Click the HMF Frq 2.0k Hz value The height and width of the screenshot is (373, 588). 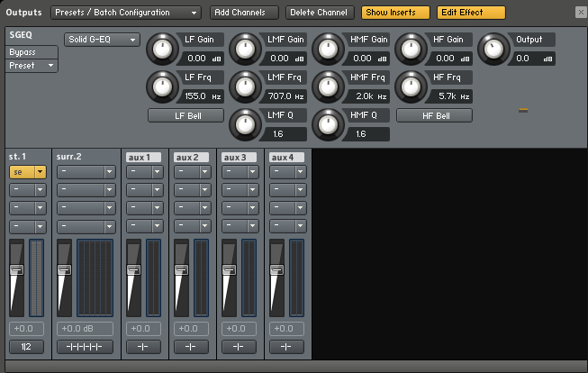tap(368, 96)
